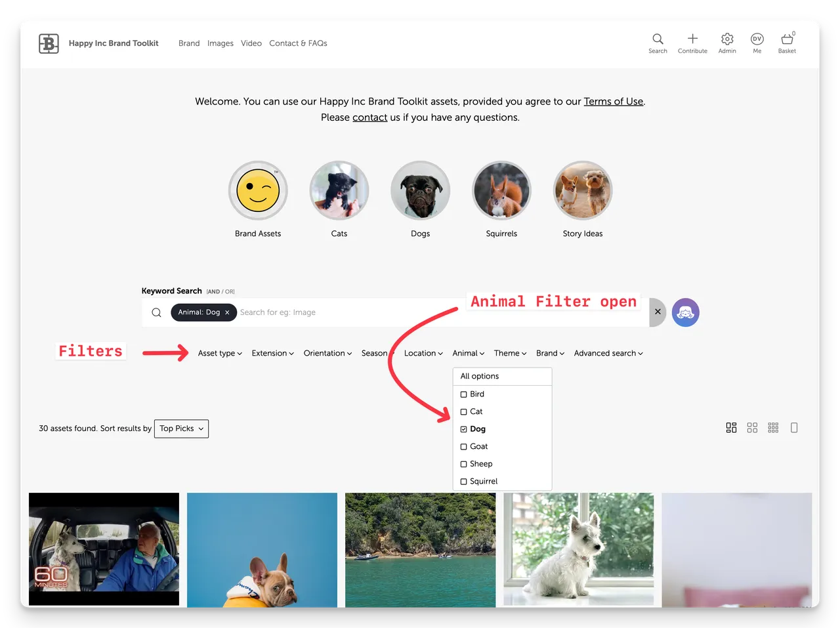Check the Cat checkbox in the Animal filter
Screen dimensions: 840x628
464,411
